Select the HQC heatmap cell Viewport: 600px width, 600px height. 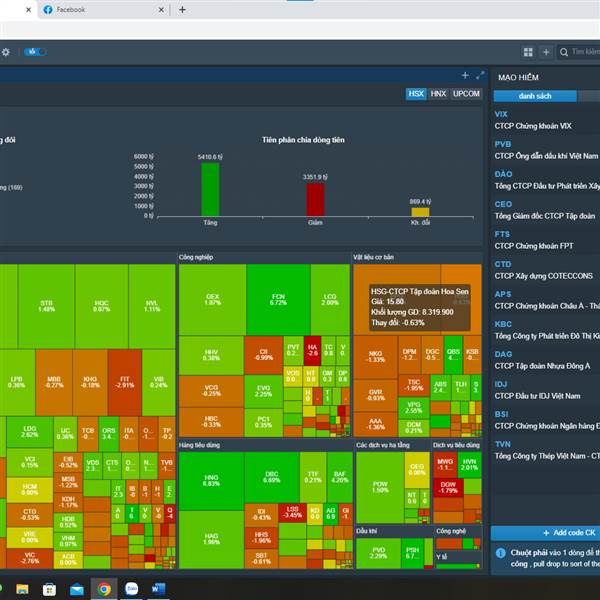click(101, 306)
